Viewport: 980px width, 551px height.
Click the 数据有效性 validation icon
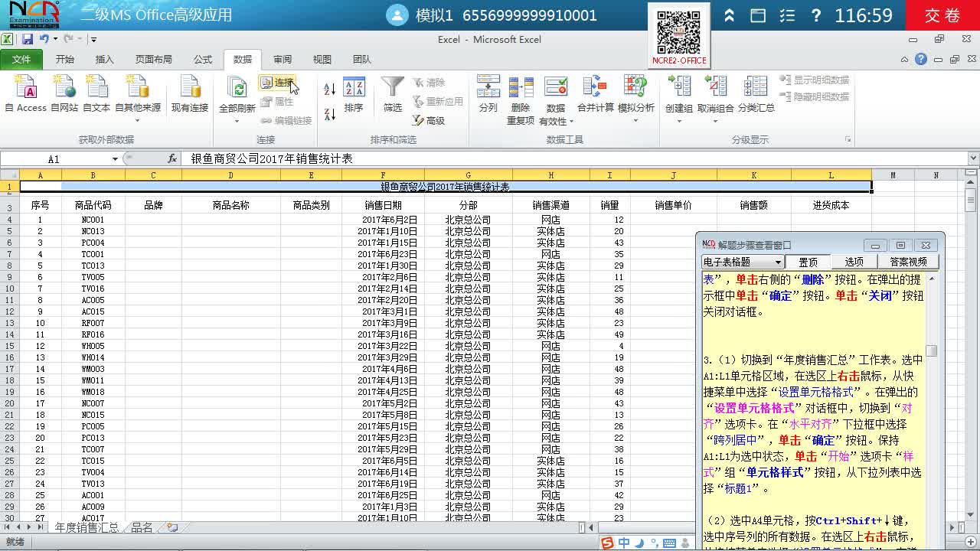[555, 88]
